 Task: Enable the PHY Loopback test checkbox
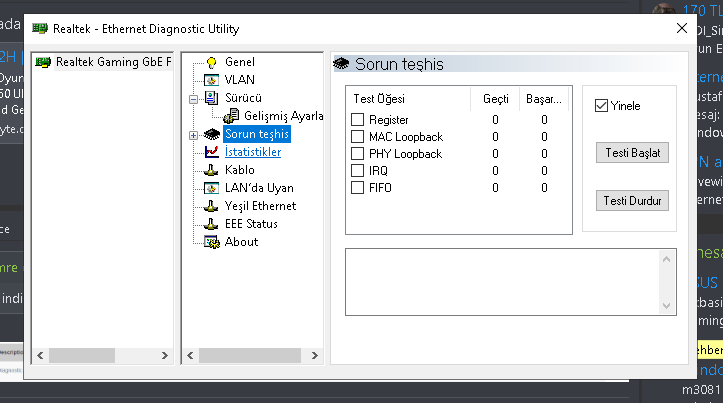tap(357, 154)
